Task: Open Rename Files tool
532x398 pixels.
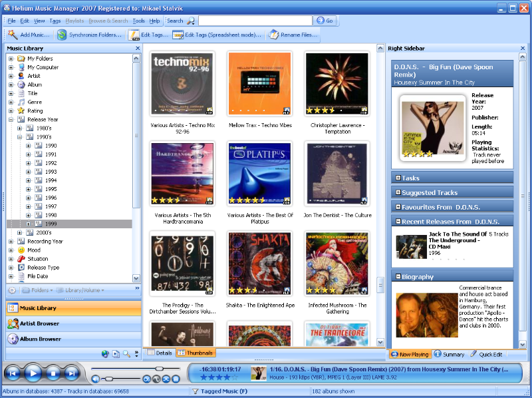Action: click(x=293, y=35)
